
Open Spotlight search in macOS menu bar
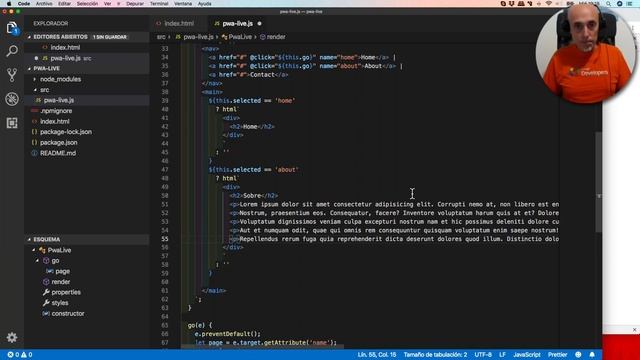[608, 4]
